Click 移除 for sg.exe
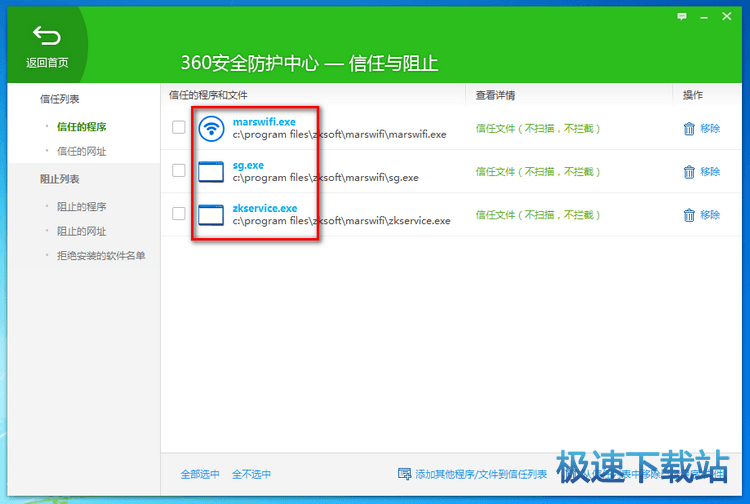This screenshot has height=504, width=750. pyautogui.click(x=710, y=172)
